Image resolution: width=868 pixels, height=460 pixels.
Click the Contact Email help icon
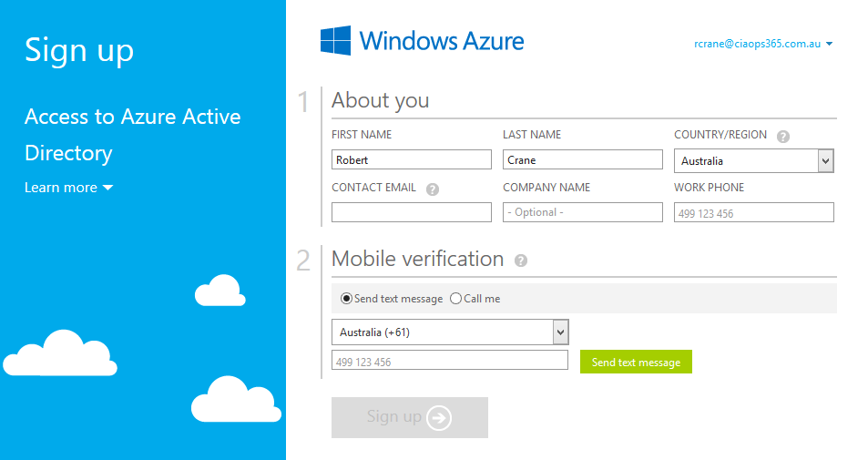433,189
